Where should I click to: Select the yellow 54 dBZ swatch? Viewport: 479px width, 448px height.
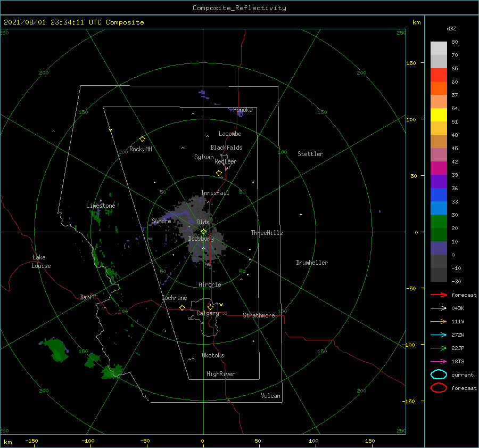pos(439,115)
